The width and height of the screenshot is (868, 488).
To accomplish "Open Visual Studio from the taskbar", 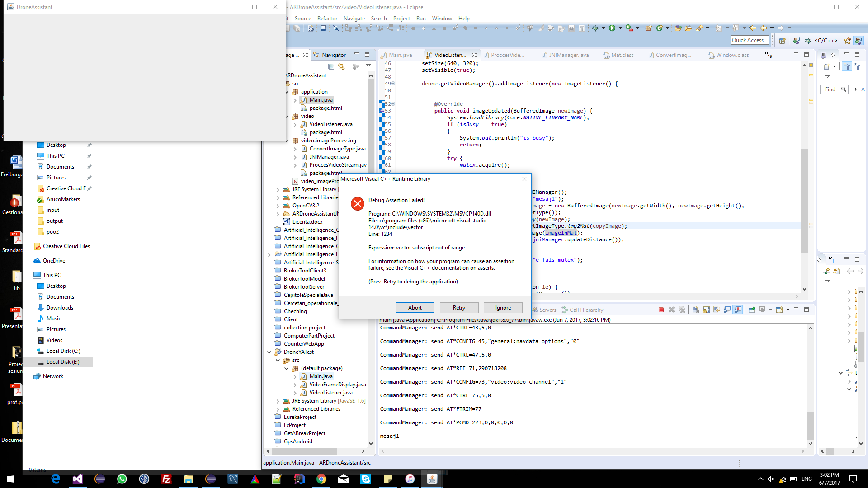I will click(78, 479).
